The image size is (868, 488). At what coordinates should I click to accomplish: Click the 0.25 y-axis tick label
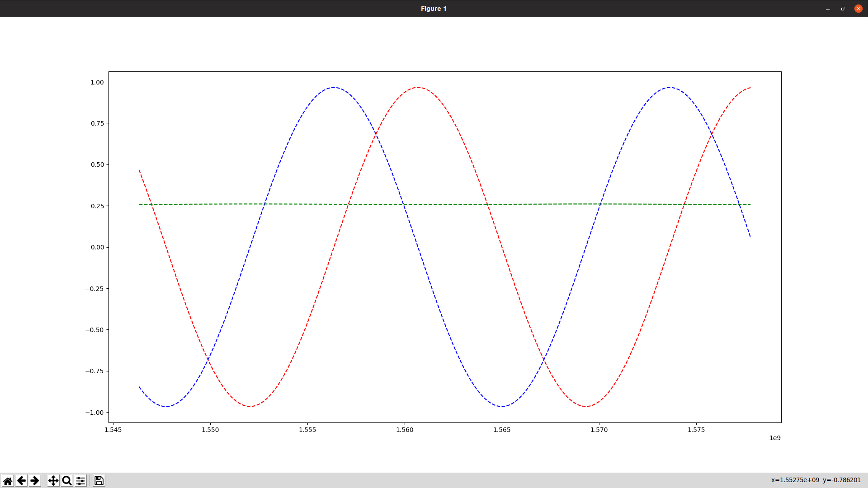tap(97, 206)
